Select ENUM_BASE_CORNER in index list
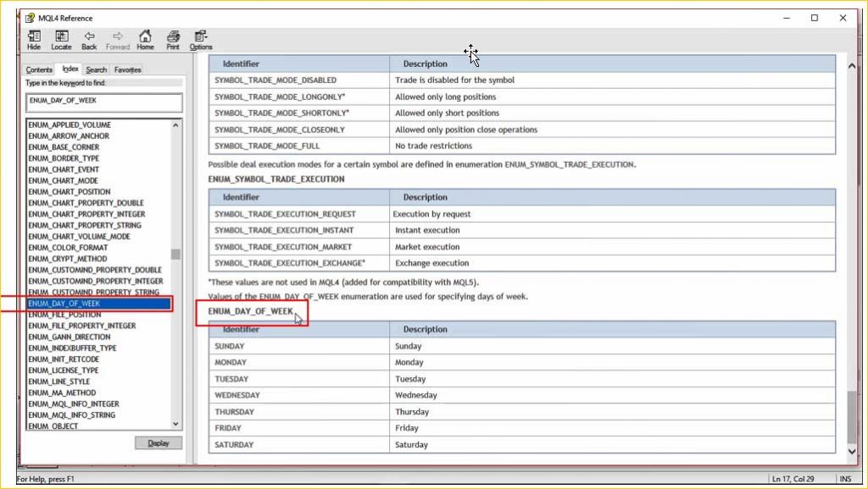Viewport: 868px width, 489px height. click(x=64, y=147)
